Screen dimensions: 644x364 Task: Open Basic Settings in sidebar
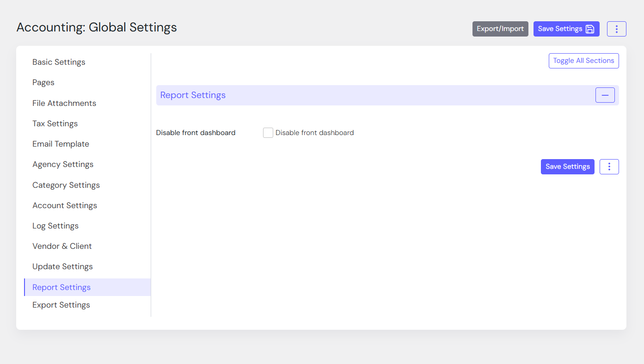point(59,62)
